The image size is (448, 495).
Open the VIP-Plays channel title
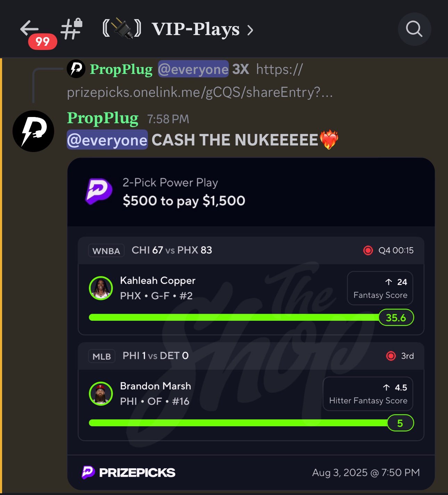(196, 29)
